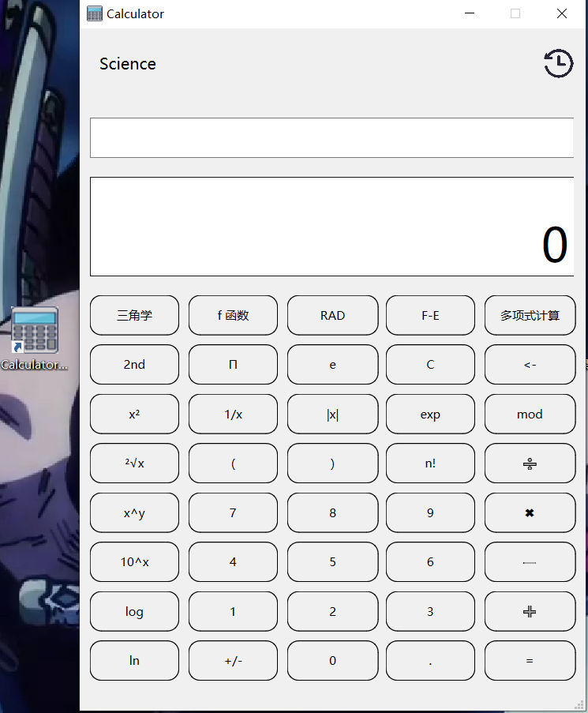The width and height of the screenshot is (588, 713).
Task: Open the calculation history clock icon
Action: [x=559, y=63]
